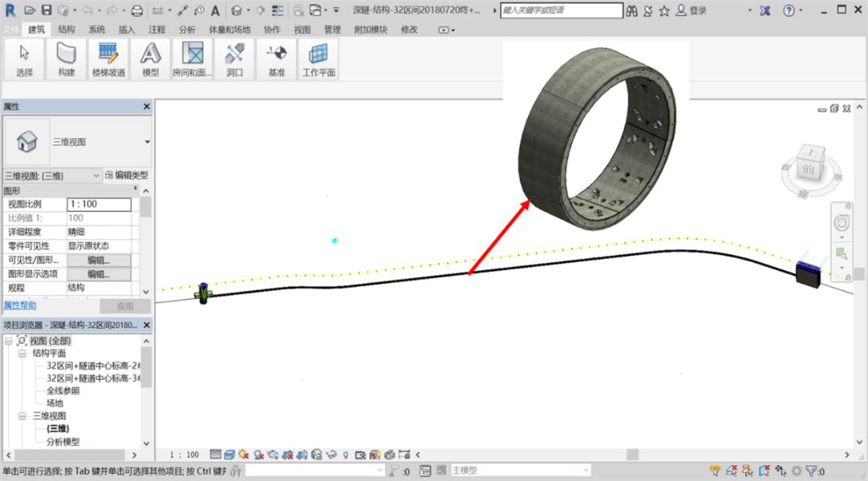Open the 洞口 (Opening) tool
The width and height of the screenshot is (868, 481).
[x=234, y=59]
